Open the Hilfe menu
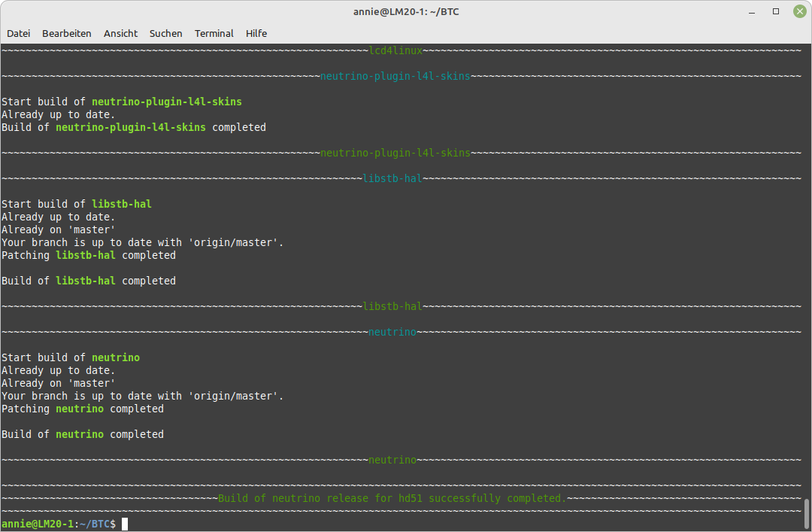Image resolution: width=812 pixels, height=532 pixels. tap(256, 33)
